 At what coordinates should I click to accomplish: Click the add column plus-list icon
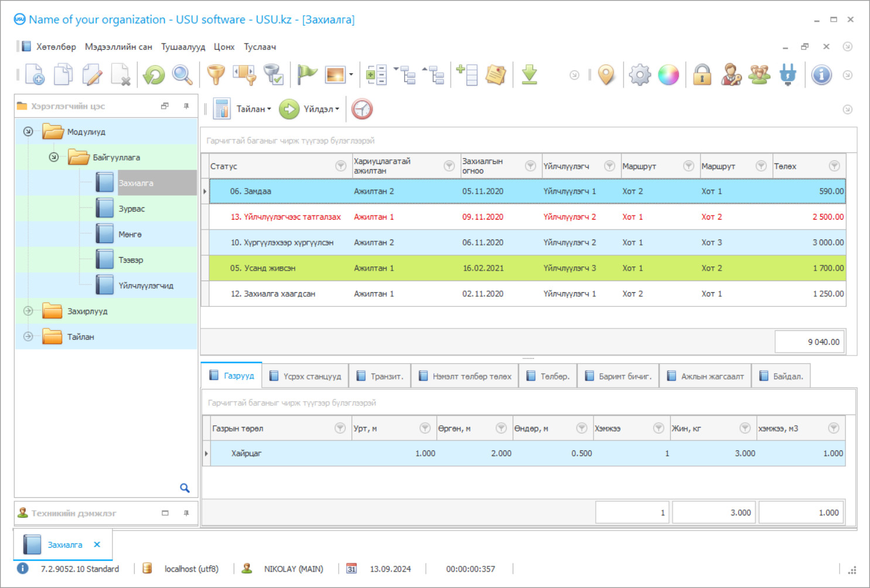467,75
